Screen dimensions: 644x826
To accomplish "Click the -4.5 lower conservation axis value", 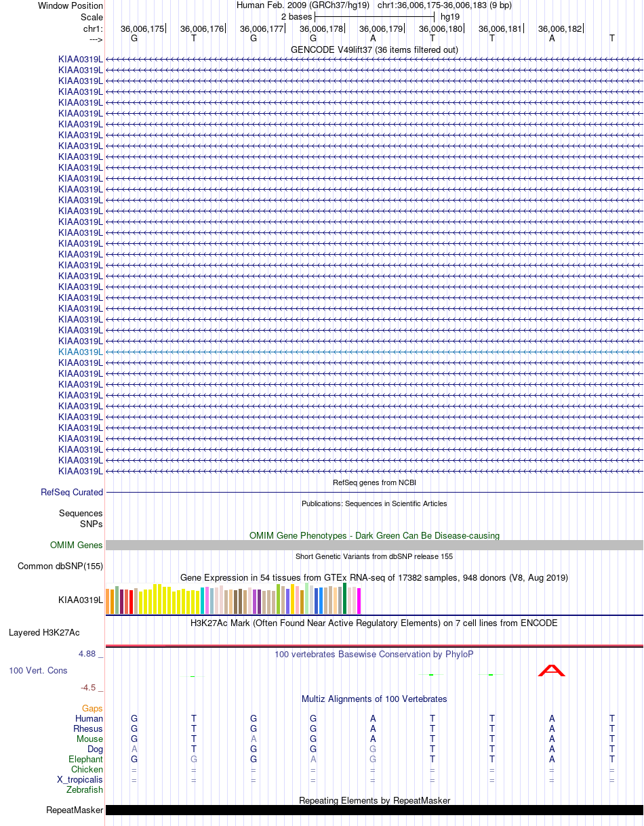I will (x=92, y=688).
